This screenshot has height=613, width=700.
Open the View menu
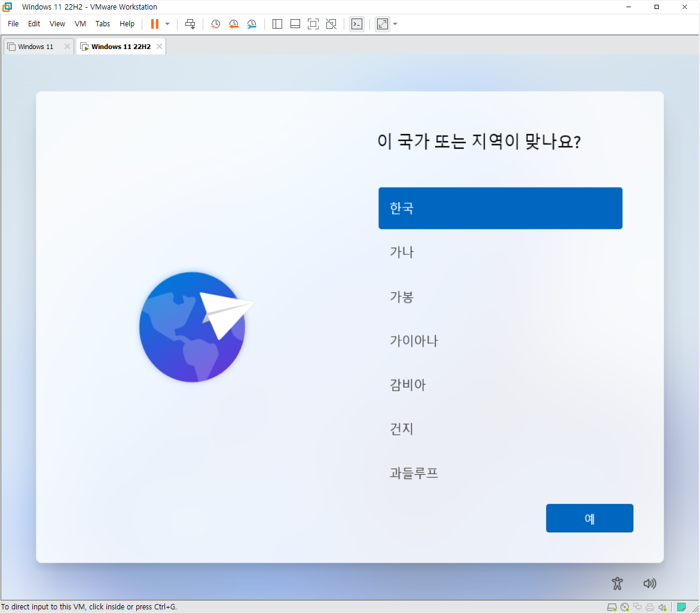point(57,24)
